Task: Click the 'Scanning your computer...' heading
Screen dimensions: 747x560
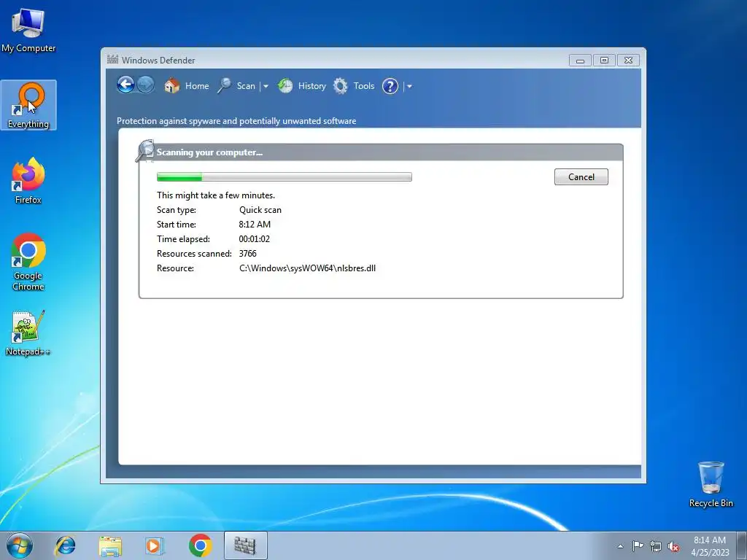Action: [x=209, y=152]
